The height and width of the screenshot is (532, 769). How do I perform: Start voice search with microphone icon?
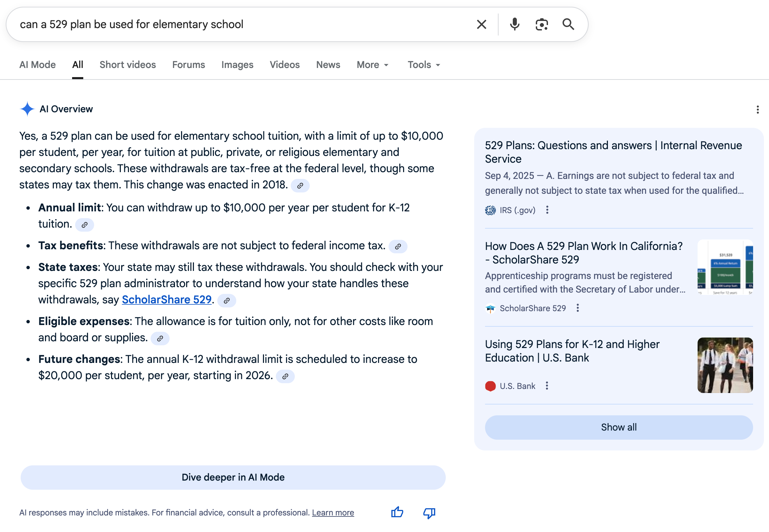[514, 24]
